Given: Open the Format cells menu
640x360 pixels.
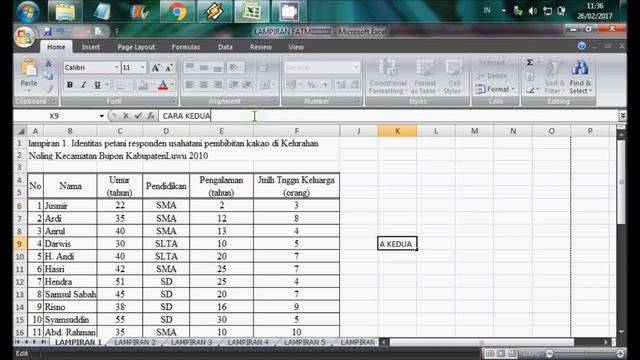Looking at the screenshot, I should tap(495, 89).
